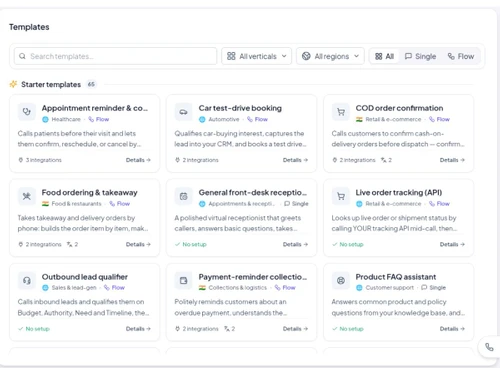Open Details for Car test-drive booking
Image resolution: width=500 pixels, height=375 pixels.
pos(295,160)
